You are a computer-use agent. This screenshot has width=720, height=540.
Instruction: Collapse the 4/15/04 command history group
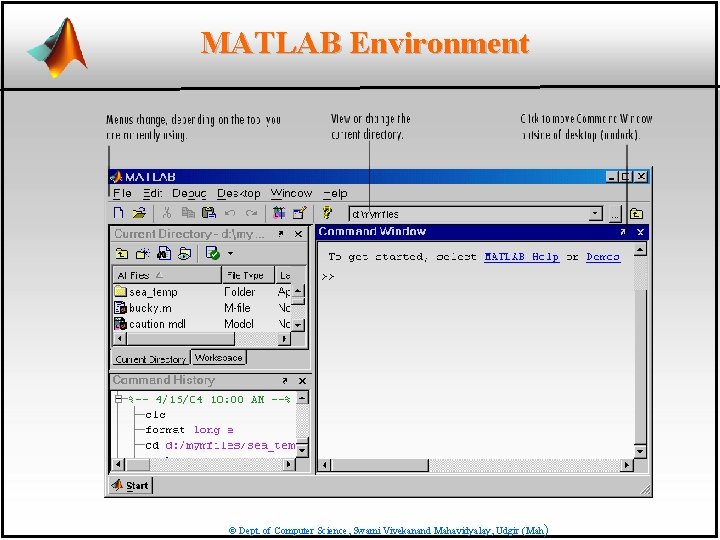[x=118, y=399]
